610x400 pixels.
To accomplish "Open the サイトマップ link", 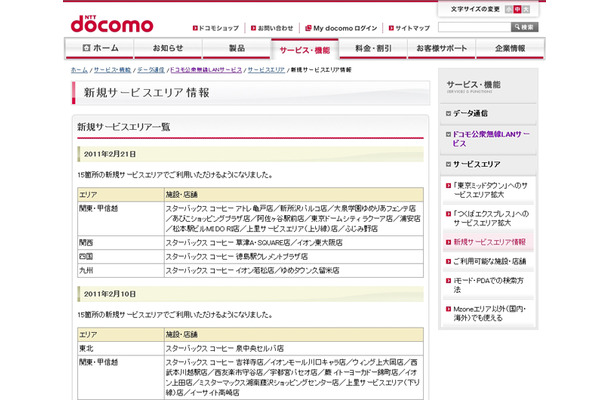I will pyautogui.click(x=409, y=27).
